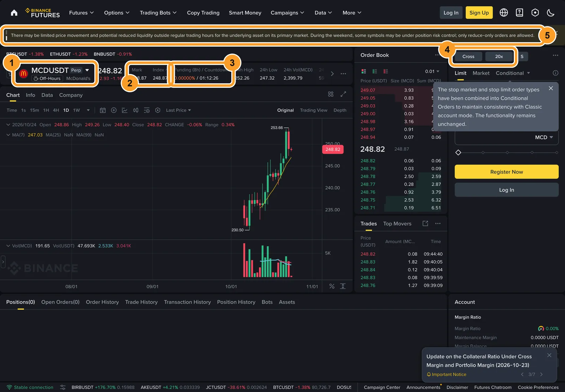Screen dimensions: 565x392
Task: Switch the chart to Depth view
Action: click(340, 110)
